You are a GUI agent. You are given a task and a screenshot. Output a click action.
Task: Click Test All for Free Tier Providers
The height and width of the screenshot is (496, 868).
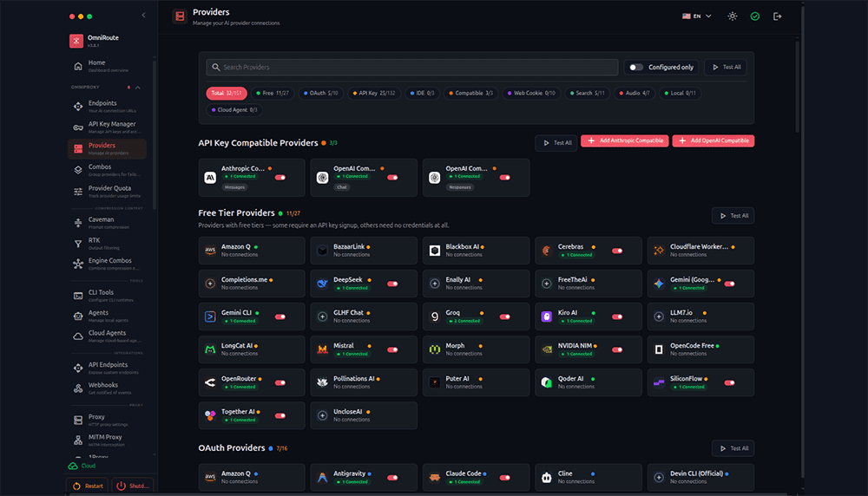click(733, 216)
